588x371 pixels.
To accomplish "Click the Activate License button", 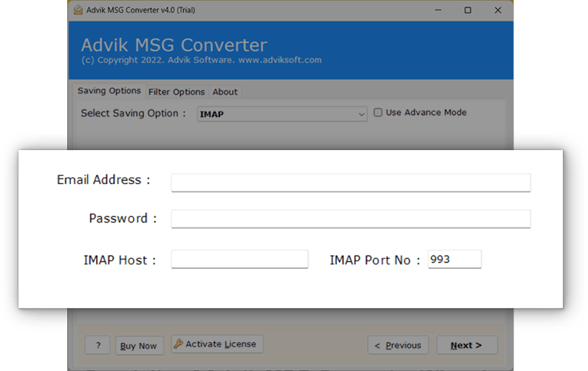I will 217,344.
